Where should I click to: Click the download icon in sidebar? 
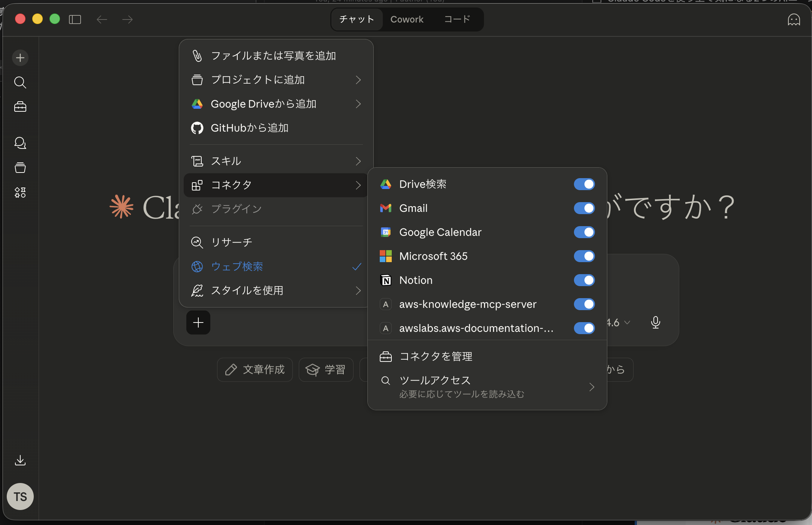click(20, 460)
